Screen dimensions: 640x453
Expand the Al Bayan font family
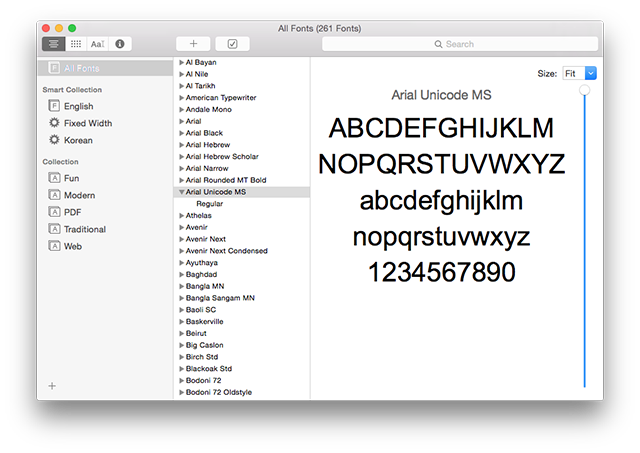(x=181, y=62)
